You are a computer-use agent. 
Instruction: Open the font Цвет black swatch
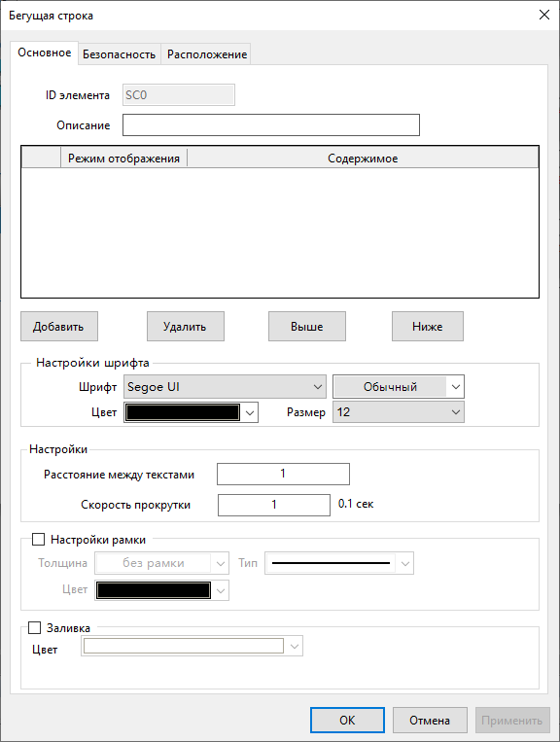(192, 412)
